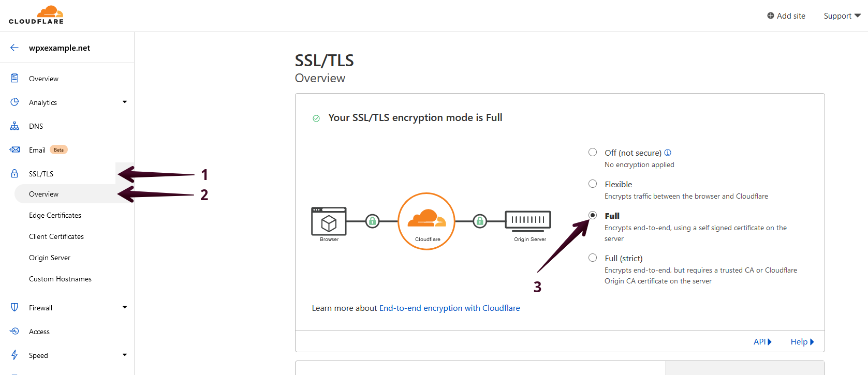Open End-to-end encryption with Cloudflare link
The height and width of the screenshot is (375, 868).
coord(449,308)
